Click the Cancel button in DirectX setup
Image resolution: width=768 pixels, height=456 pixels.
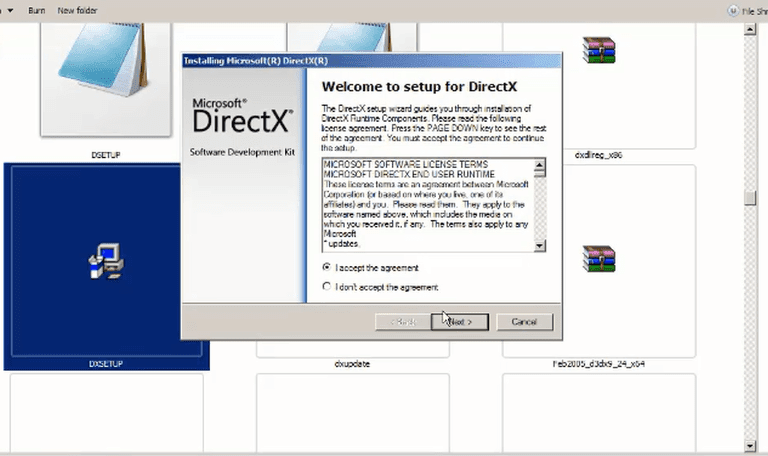click(524, 322)
